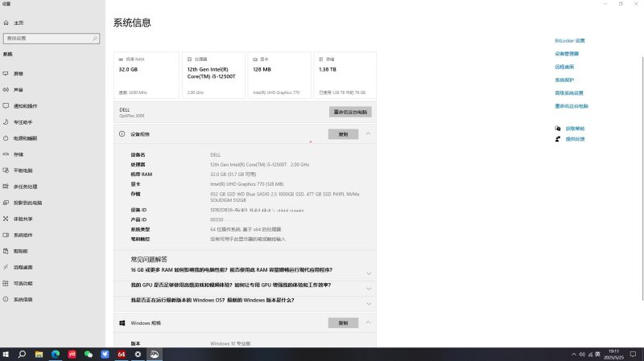Click 重命名这台电脑 link in right panel
The height and width of the screenshot is (361, 644).
572,106
